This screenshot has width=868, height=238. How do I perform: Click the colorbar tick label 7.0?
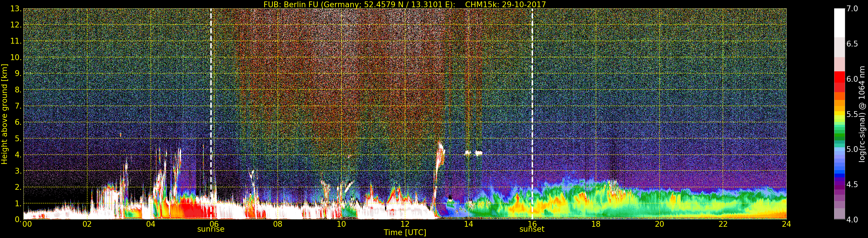coord(852,9)
